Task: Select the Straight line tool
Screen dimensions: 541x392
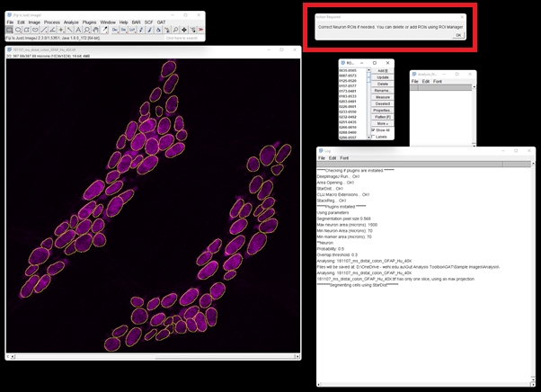Action: tap(44, 30)
